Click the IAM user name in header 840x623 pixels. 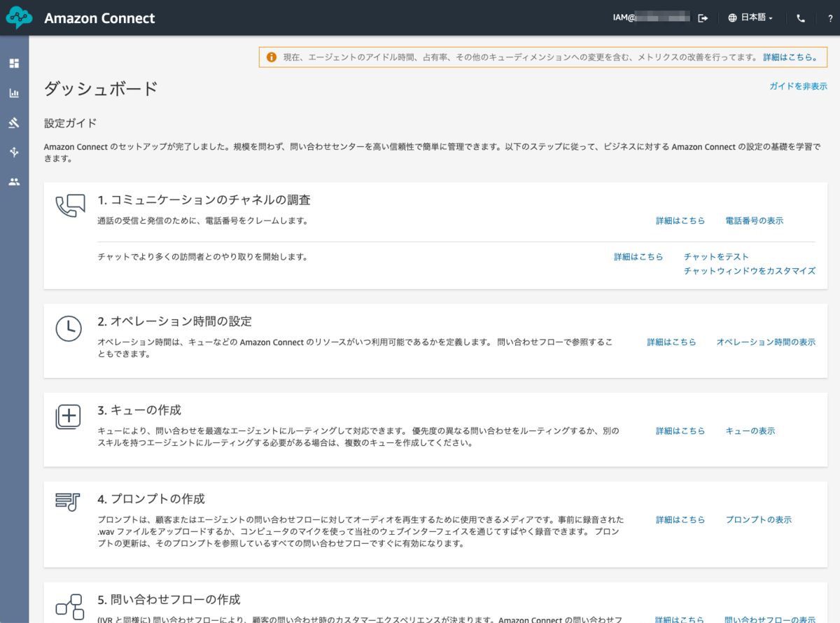651,18
